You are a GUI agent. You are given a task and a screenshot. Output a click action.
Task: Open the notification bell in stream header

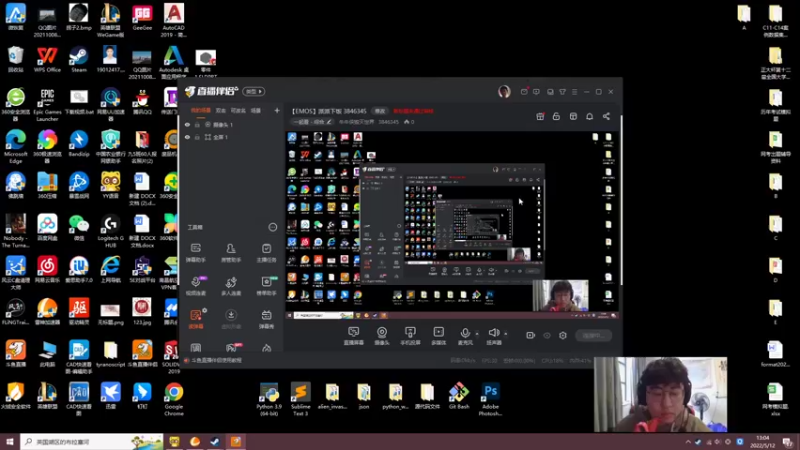pos(589,116)
